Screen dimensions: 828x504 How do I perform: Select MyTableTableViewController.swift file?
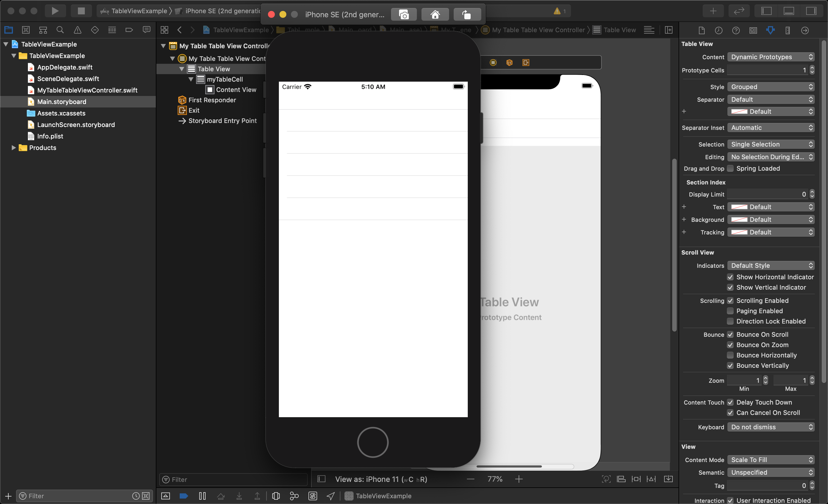click(87, 90)
